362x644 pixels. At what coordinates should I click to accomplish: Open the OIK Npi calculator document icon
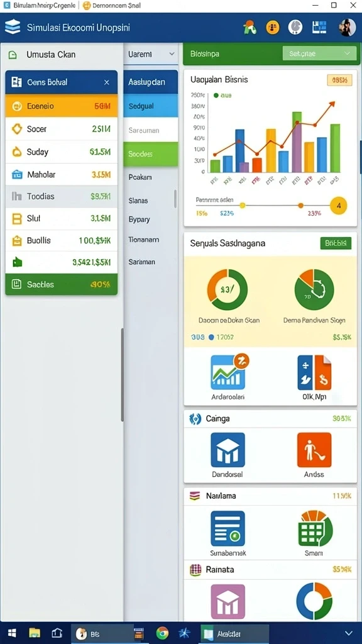(314, 372)
